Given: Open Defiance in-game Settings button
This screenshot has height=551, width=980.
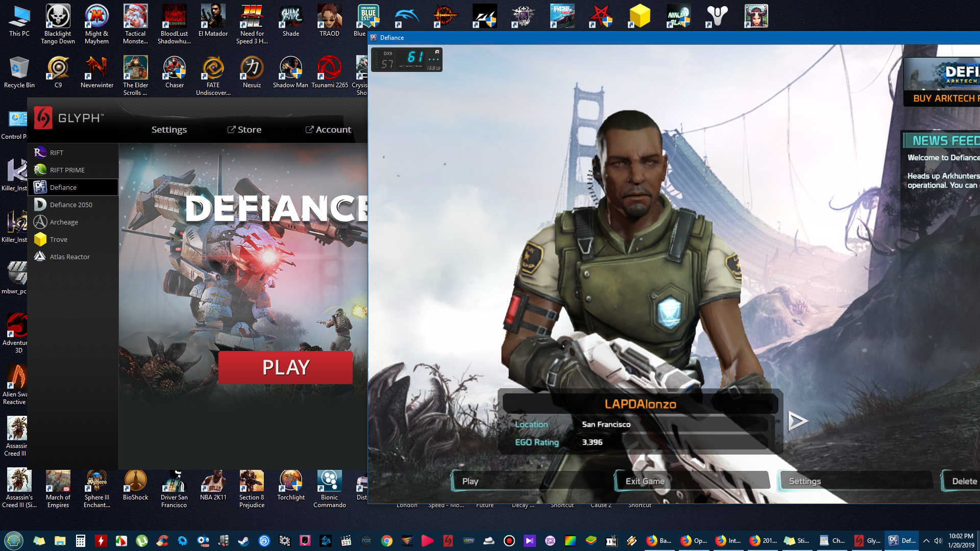Looking at the screenshot, I should tap(855, 481).
